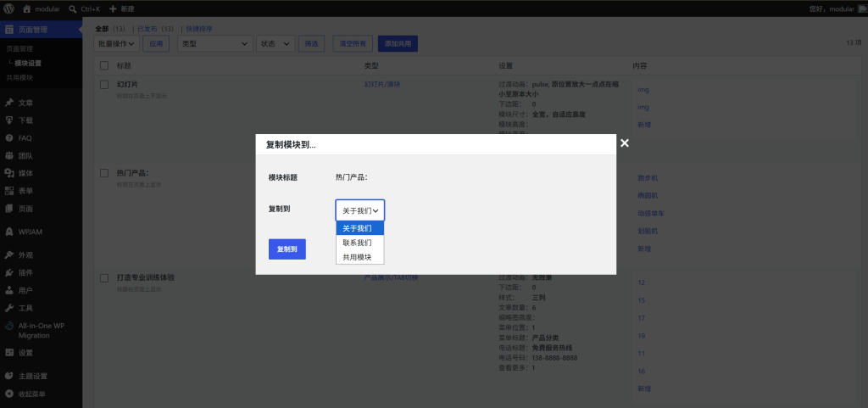Open the 划船机 content link
Screen dimensions: 868x408
point(648,231)
